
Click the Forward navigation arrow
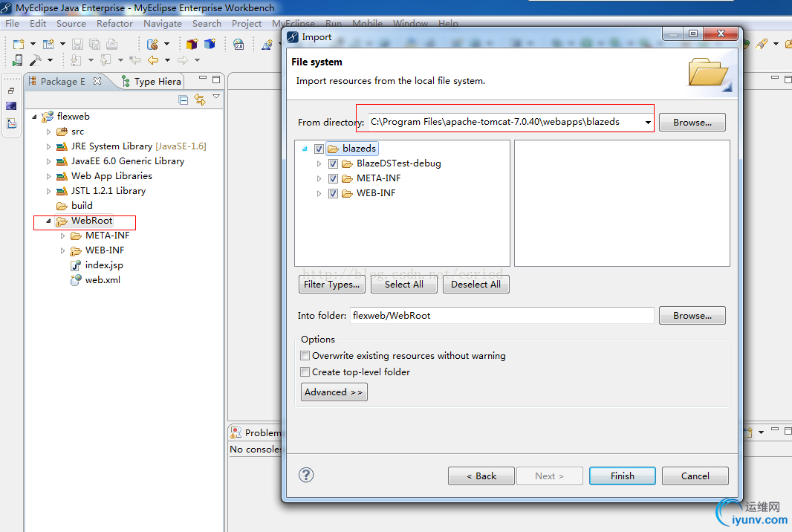pyautogui.click(x=183, y=60)
